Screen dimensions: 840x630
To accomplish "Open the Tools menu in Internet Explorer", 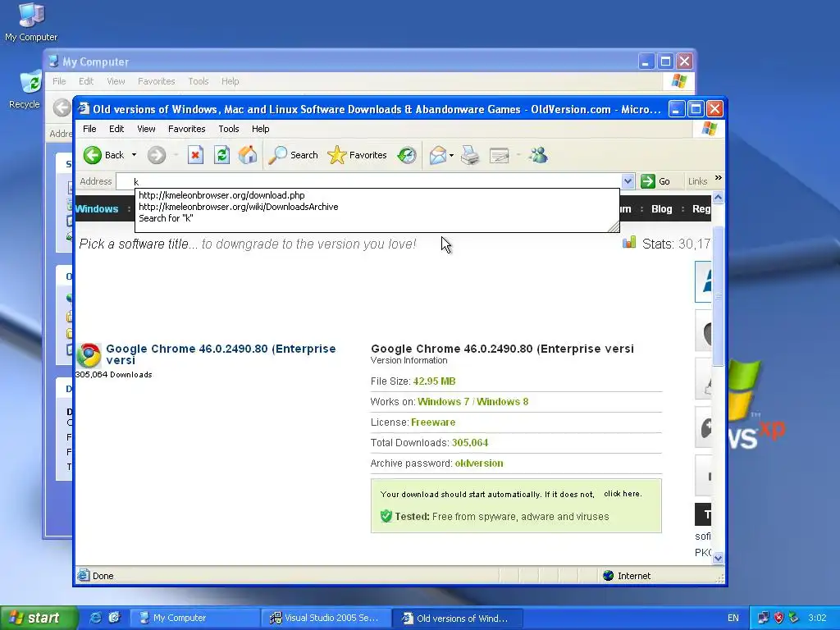I will tap(229, 129).
